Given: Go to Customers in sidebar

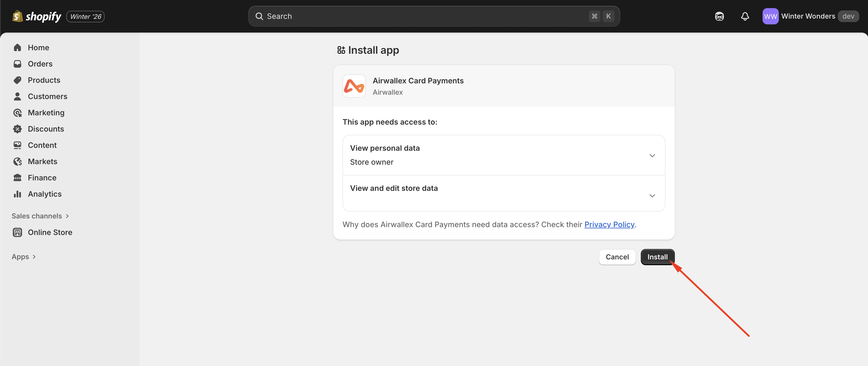Looking at the screenshot, I should tap(48, 96).
